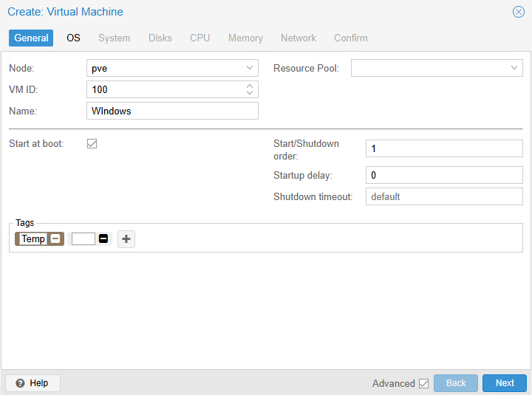This screenshot has height=395, width=532.
Task: Click the black minus icon beside empty tag
Action: [x=103, y=238]
